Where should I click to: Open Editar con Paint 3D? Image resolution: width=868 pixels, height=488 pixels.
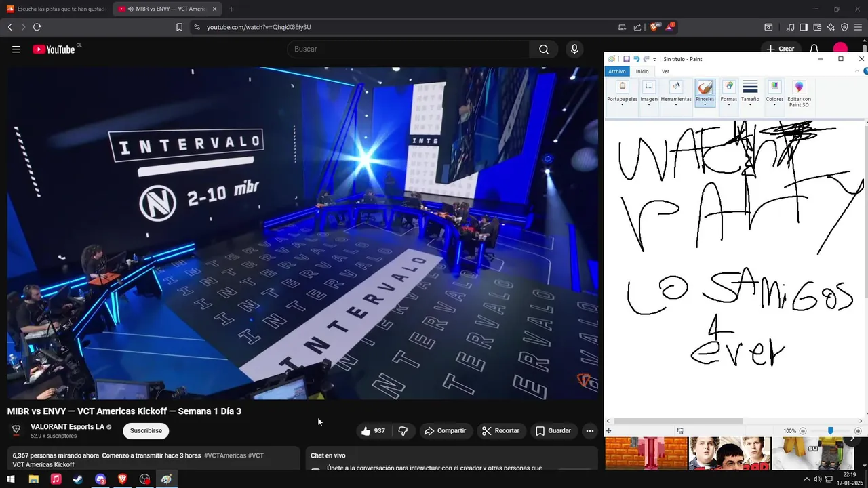799,93
